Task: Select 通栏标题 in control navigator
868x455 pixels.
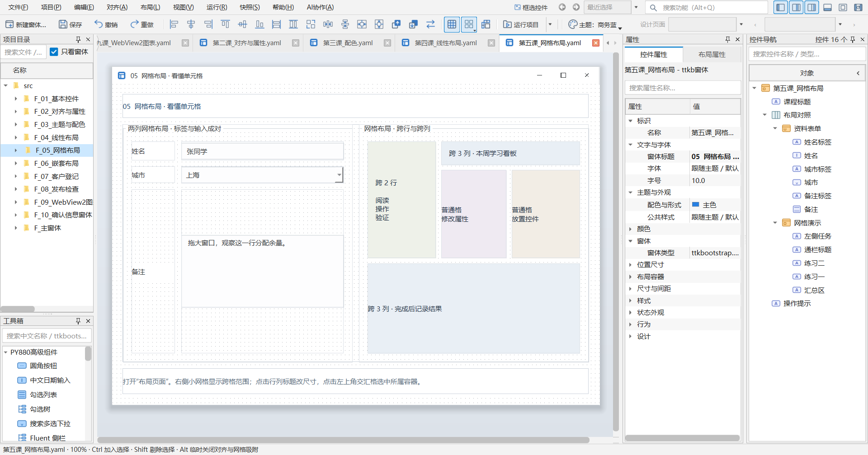Action: click(817, 249)
